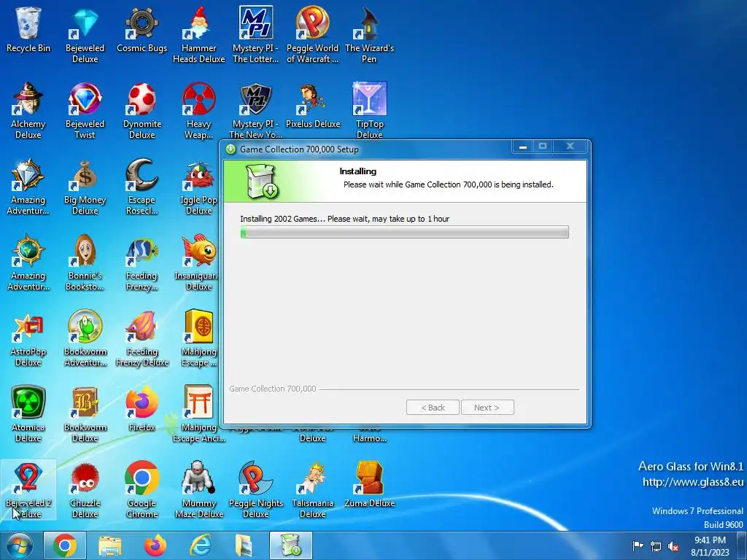Select Bookworm Adventures worm icon
Image resolution: width=747 pixels, height=560 pixels.
85,338
